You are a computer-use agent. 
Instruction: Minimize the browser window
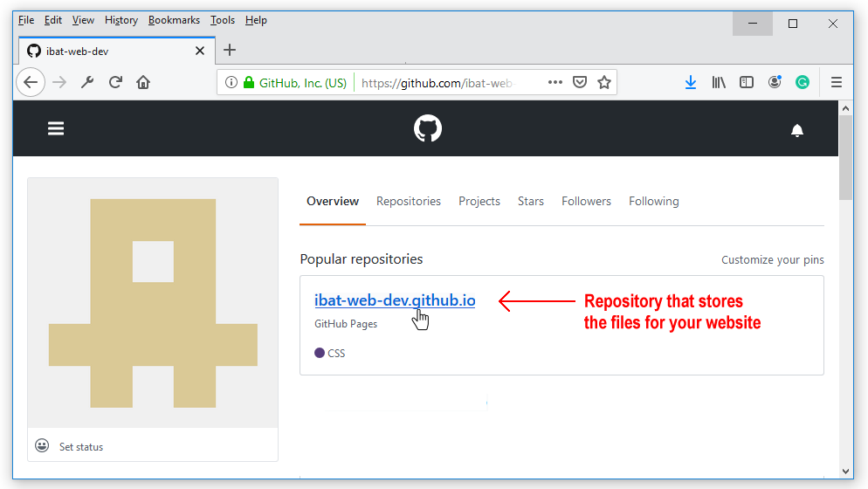tap(753, 24)
